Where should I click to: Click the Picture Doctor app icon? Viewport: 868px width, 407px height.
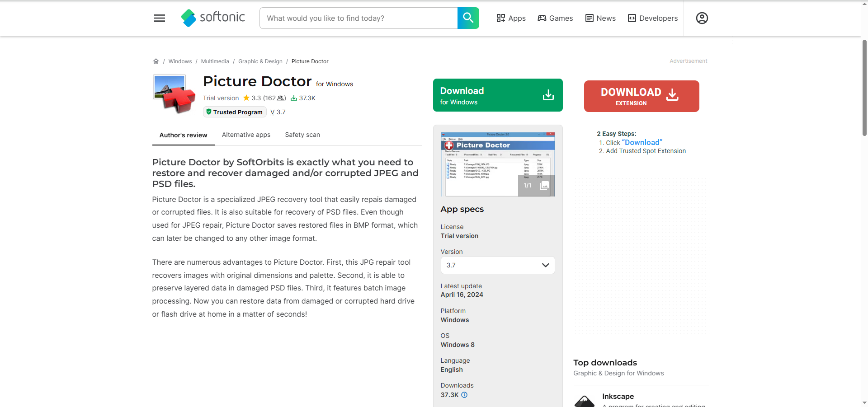coord(175,94)
